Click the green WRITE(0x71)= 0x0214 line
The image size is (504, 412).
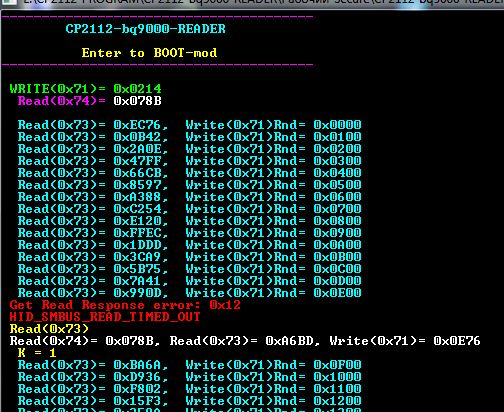tap(85, 89)
